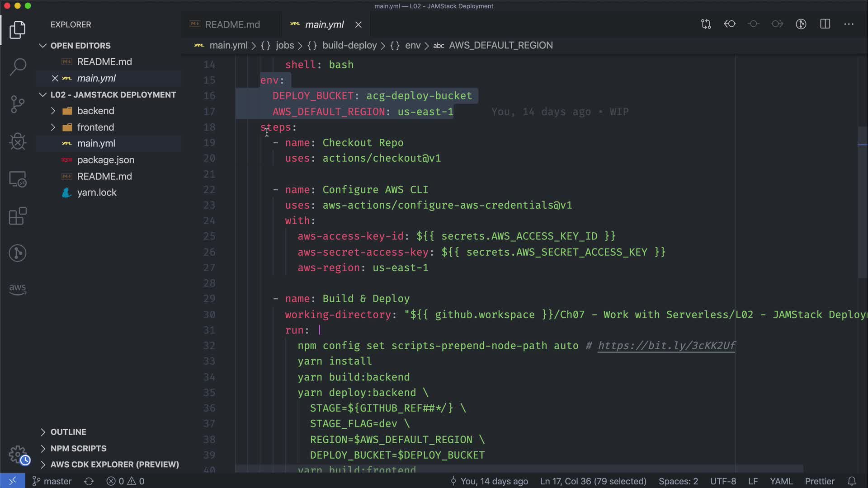Close the main.yml editor tab
Screen dimensions: 868x488
pyautogui.click(x=358, y=25)
